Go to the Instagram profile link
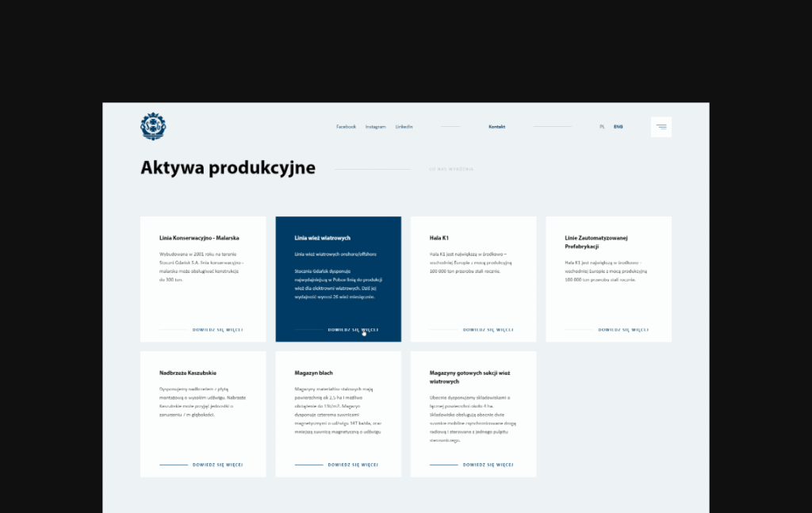Viewport: 812px width, 513px height. point(375,127)
